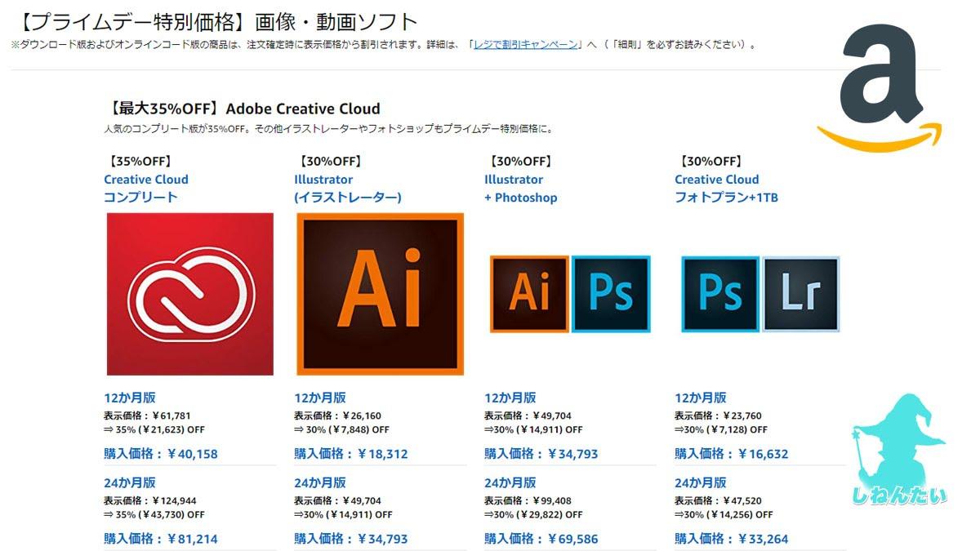Image resolution: width=980 pixels, height=551 pixels.
Task: Click the Ps icon in Illustrator + Photoshop bundle
Action: click(x=611, y=294)
